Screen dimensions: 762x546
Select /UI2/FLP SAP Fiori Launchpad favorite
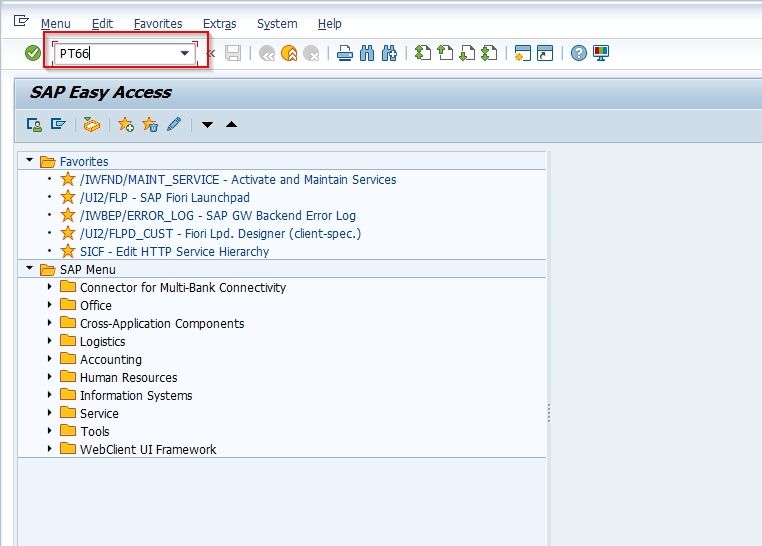(x=165, y=198)
